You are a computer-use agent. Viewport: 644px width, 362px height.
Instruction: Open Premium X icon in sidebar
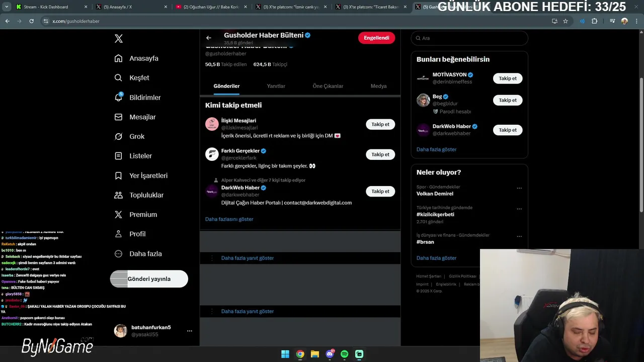tap(118, 214)
